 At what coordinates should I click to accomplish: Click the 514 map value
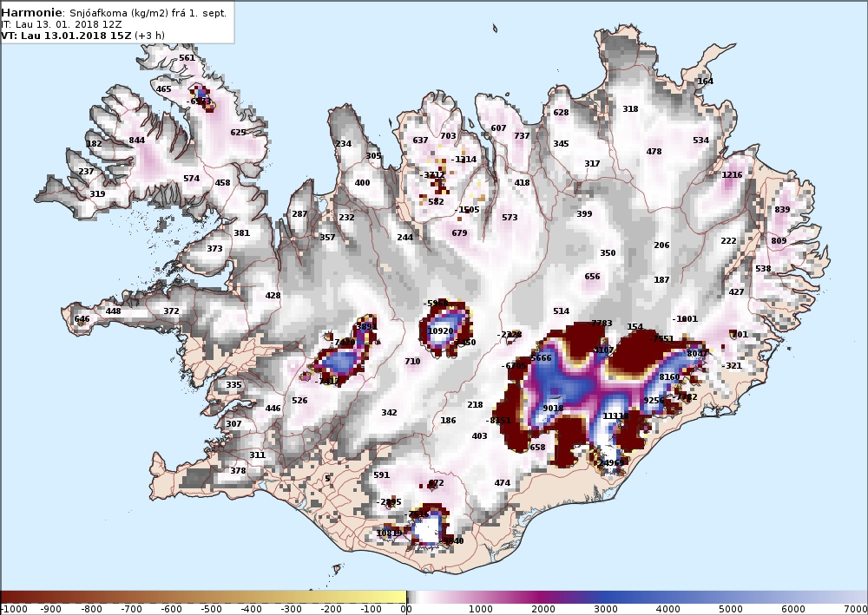561,311
